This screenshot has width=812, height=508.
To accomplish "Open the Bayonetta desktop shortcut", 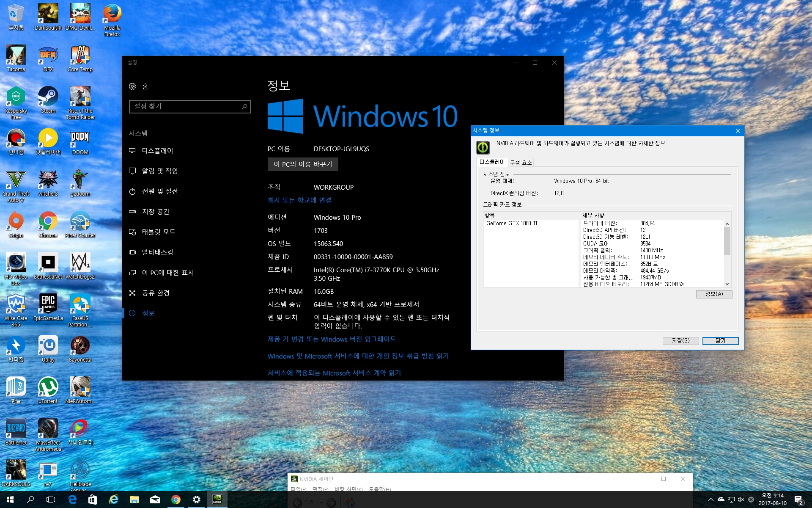I will click(80, 349).
